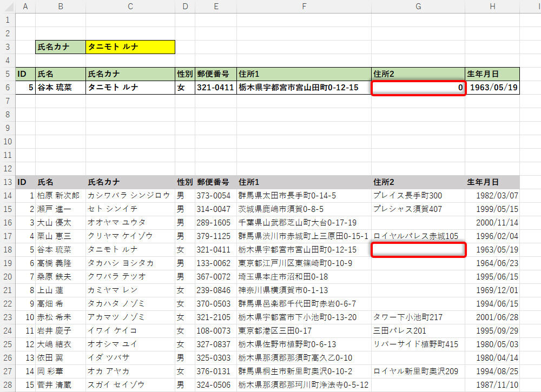This screenshot has width=541, height=392.
Task: Click address 群馬県邑楽郡千代田町赤岩0-6-7
Action: [x=304, y=304]
